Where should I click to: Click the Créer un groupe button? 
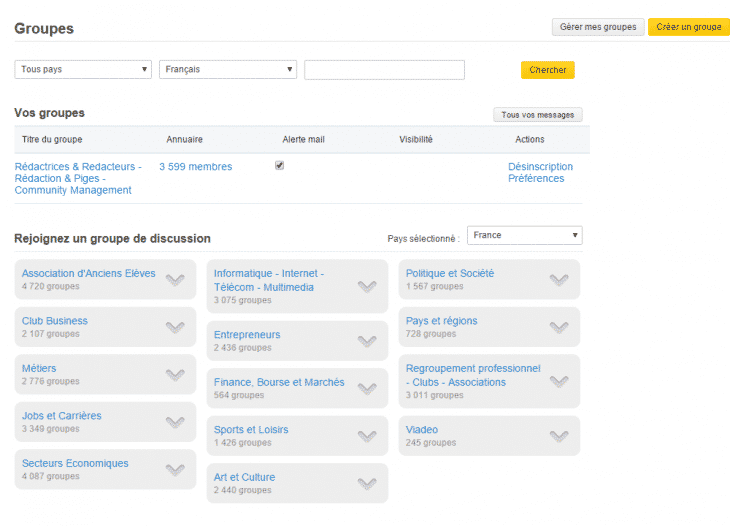point(688,27)
